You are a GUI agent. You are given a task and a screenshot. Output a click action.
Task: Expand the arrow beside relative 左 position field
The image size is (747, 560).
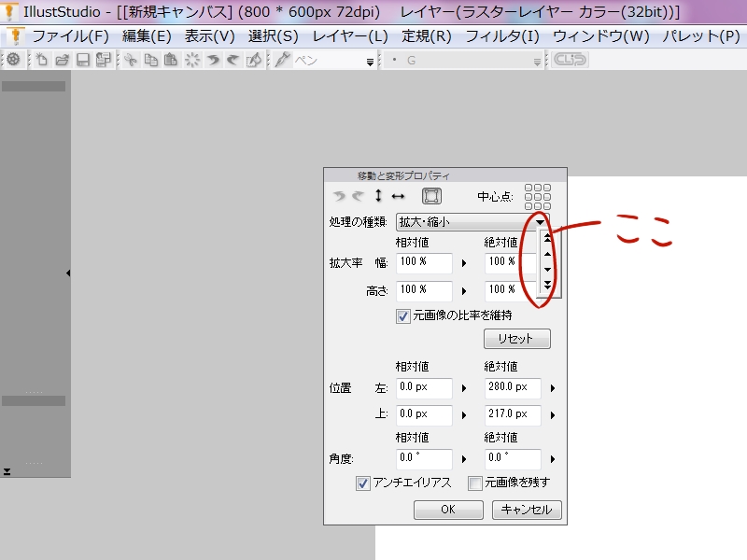(464, 388)
